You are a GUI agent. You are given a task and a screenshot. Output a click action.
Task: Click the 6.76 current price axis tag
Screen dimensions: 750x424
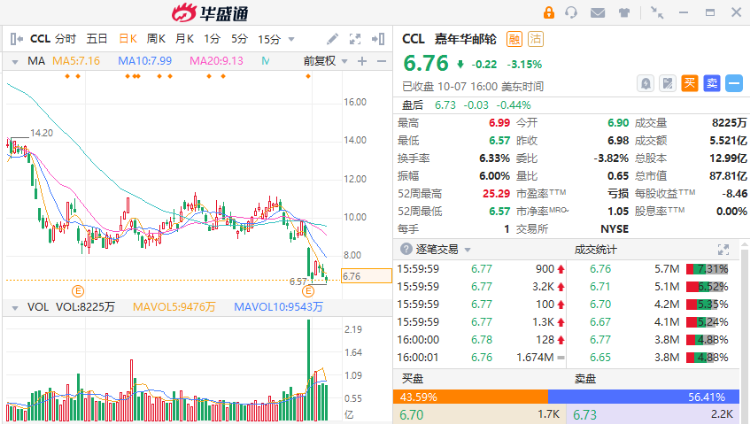coord(366,276)
